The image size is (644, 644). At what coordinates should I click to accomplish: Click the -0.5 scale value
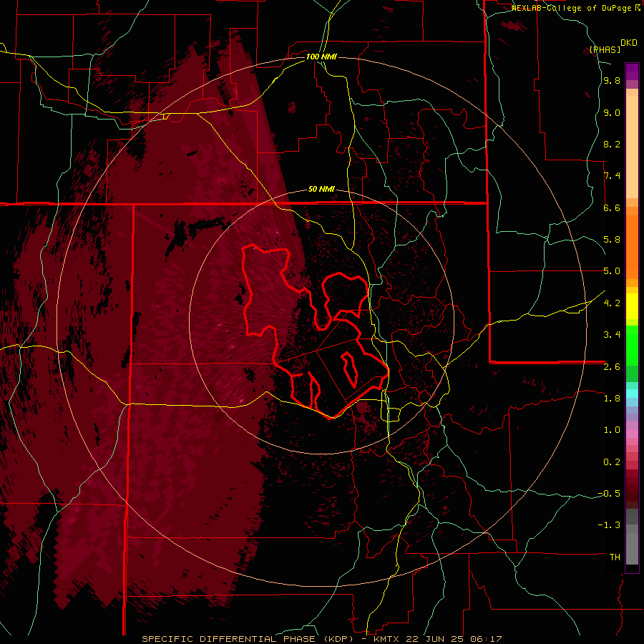click(609, 494)
